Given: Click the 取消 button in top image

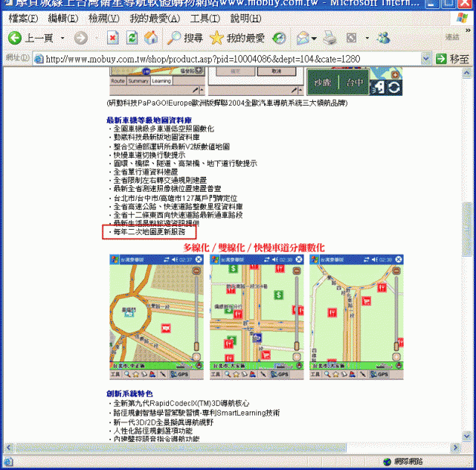Looking at the screenshot, I should (276, 71).
